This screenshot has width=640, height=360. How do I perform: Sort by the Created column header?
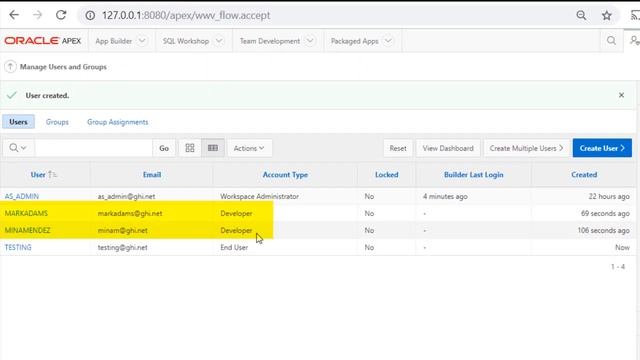584,175
